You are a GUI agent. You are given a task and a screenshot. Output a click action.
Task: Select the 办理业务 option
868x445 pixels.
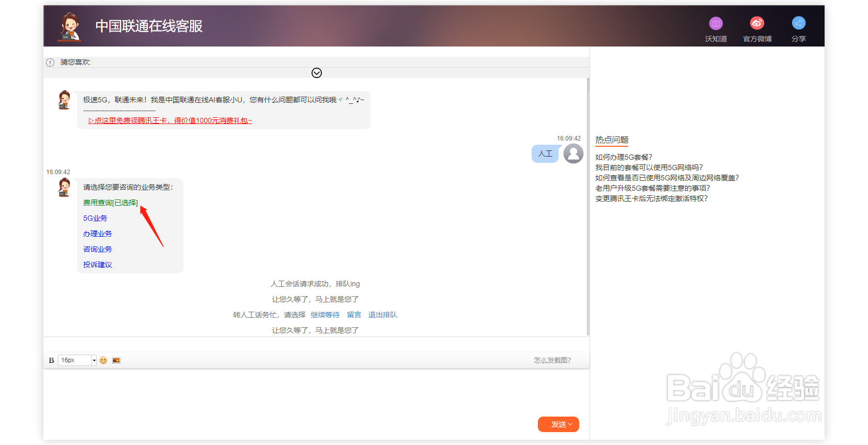(98, 234)
